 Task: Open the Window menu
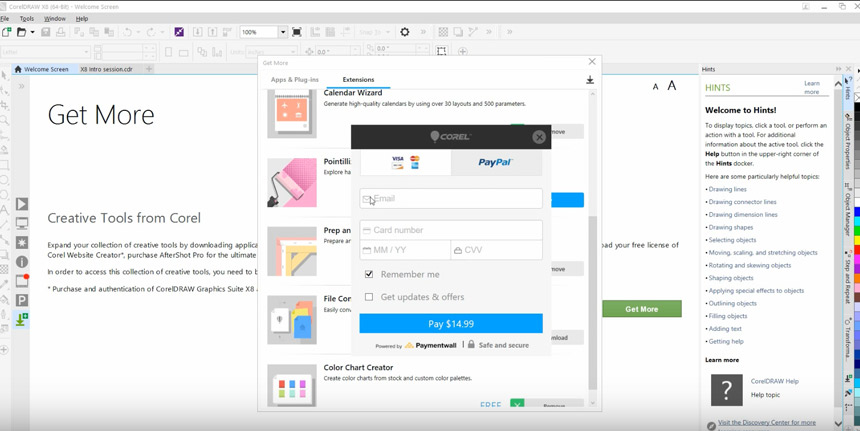54,18
